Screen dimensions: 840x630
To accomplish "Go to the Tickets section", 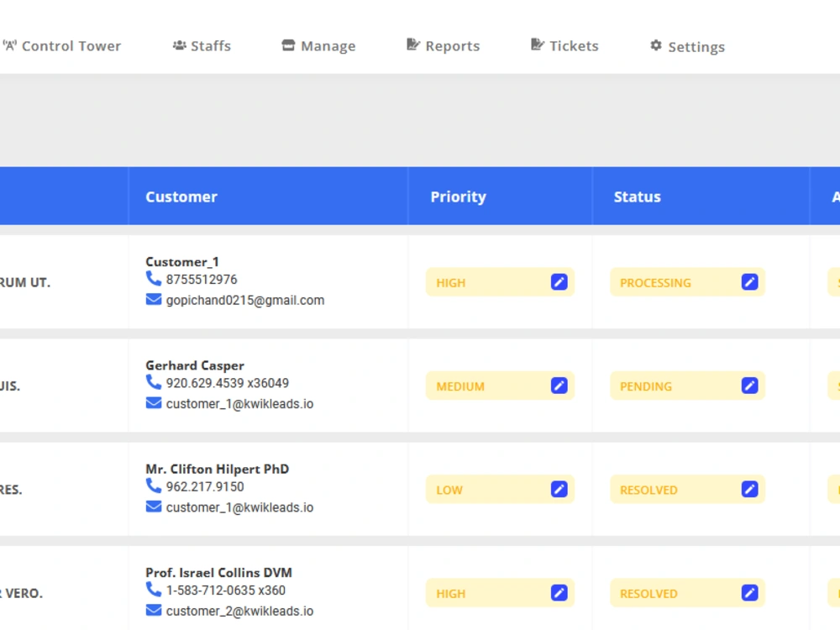I will 564,46.
